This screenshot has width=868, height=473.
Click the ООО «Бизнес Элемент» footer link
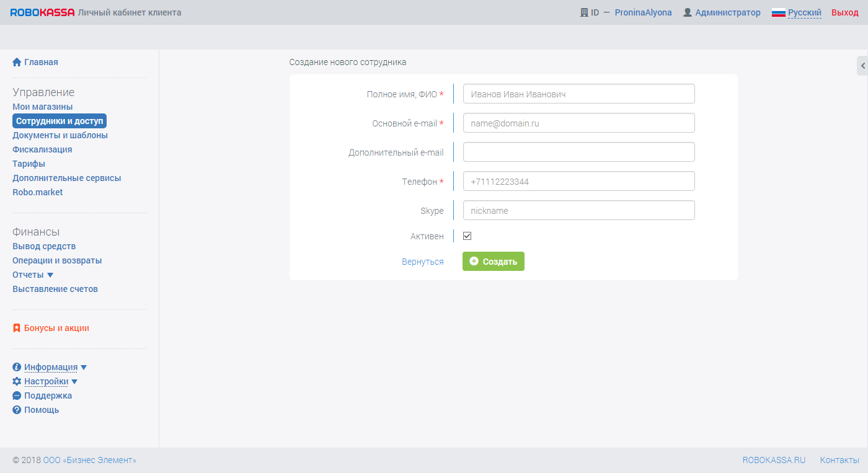90,460
